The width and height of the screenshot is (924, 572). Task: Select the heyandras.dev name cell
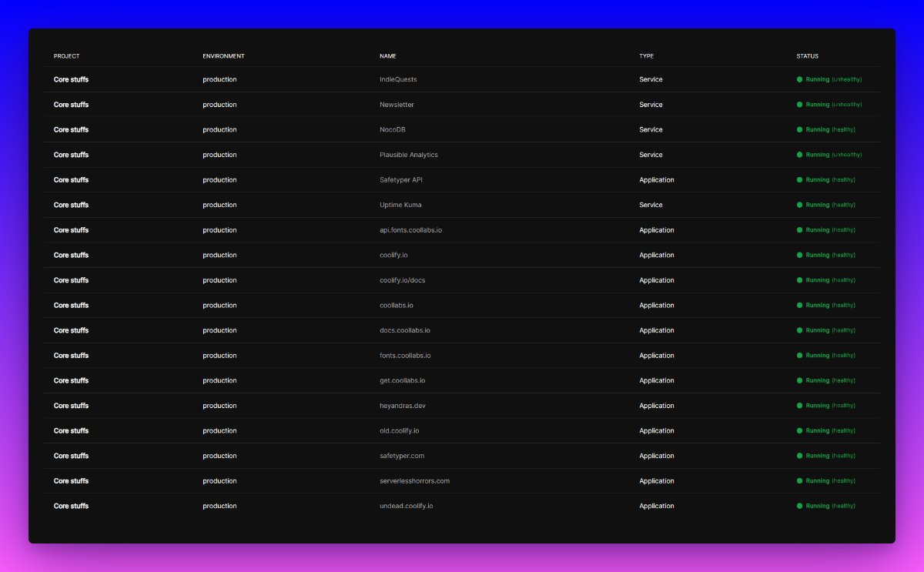[403, 406]
